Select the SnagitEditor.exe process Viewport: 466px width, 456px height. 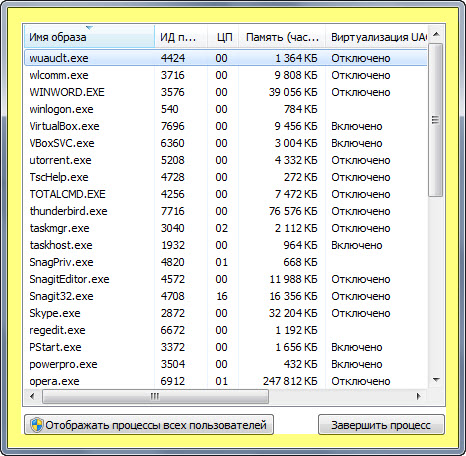click(x=226, y=279)
